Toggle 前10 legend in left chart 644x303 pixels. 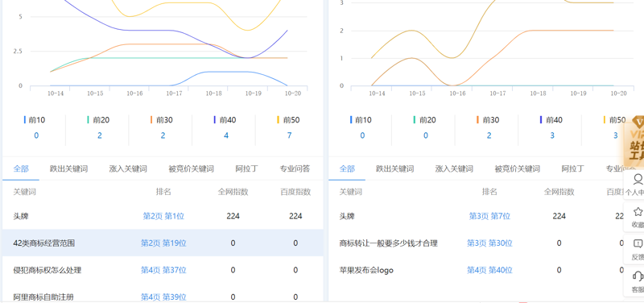35,120
